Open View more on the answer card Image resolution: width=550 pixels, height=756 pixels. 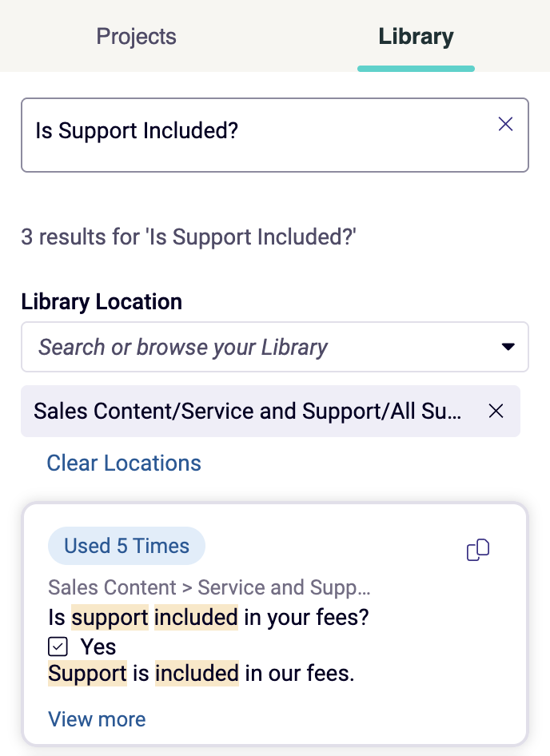(x=97, y=719)
